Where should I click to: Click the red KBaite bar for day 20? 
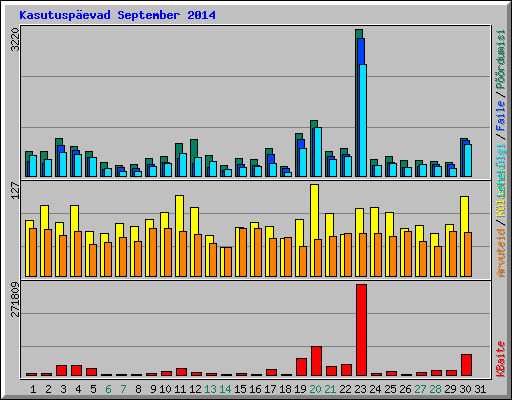click(x=316, y=361)
